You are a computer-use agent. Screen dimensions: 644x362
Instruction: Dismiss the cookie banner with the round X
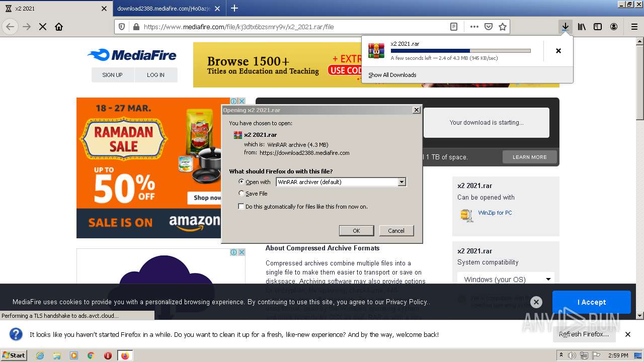[x=536, y=302]
